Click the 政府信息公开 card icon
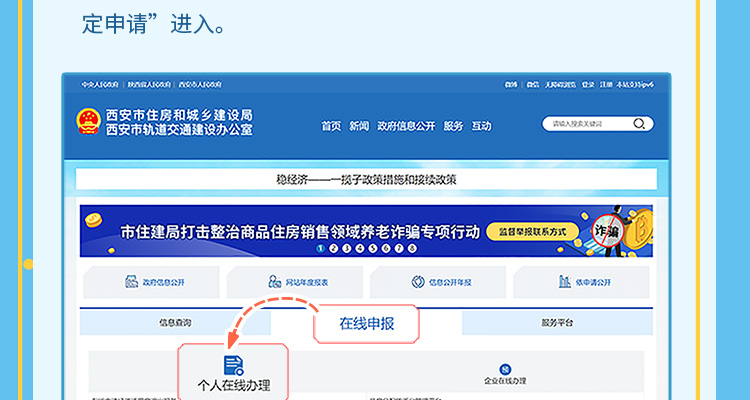The width and height of the screenshot is (750, 400). (x=132, y=282)
